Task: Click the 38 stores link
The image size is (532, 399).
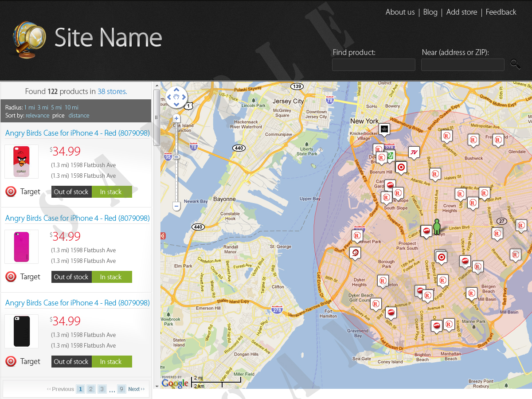Action: (111, 91)
